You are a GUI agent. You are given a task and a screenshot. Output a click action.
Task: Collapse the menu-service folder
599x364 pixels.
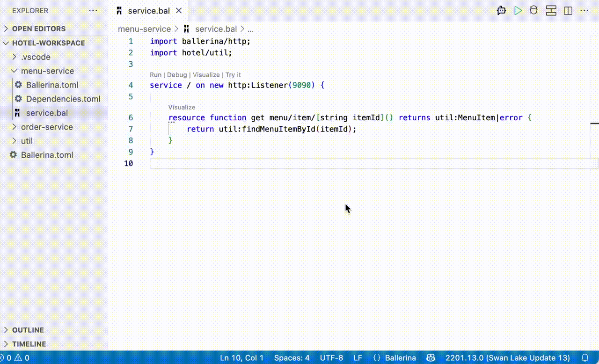click(47, 71)
